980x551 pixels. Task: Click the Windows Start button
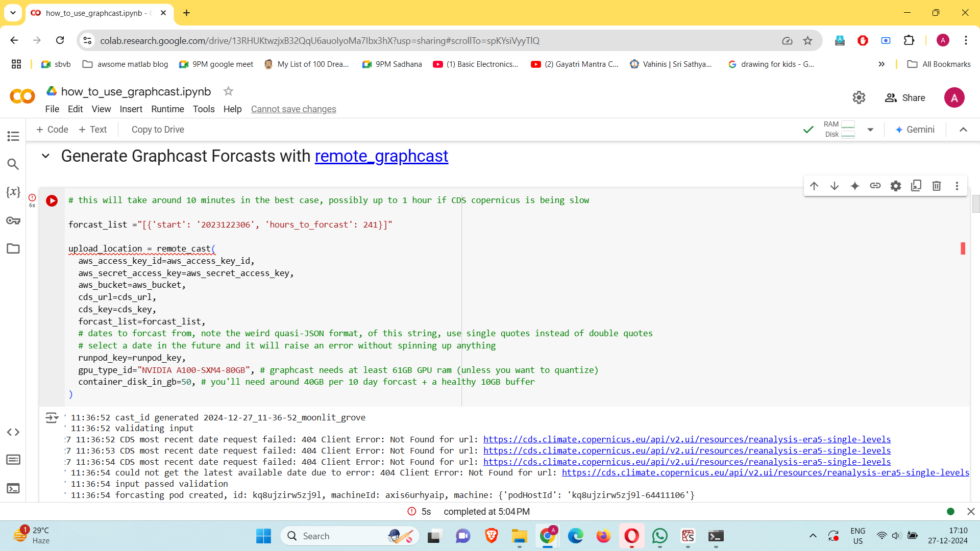[x=263, y=536]
